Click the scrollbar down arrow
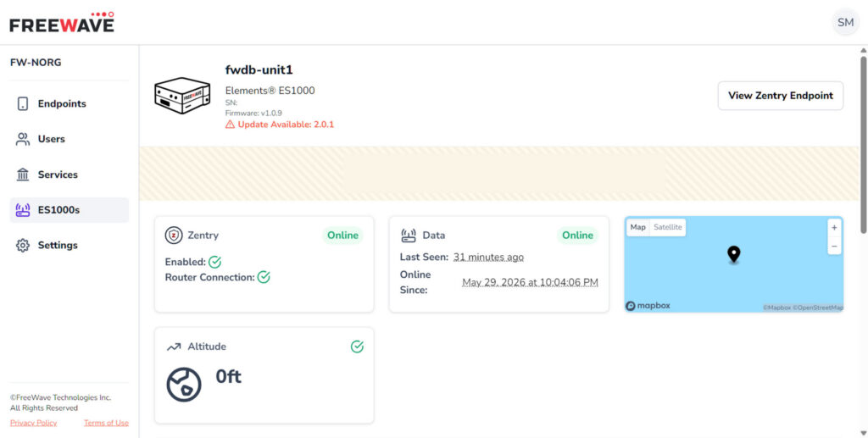 point(863,433)
